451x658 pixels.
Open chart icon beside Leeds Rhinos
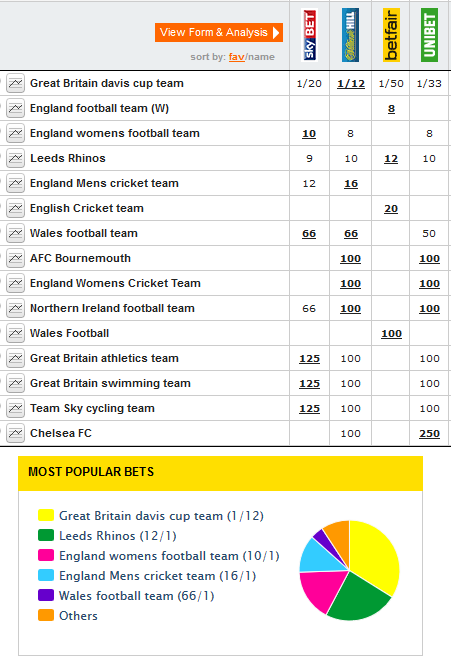pyautogui.click(x=16, y=158)
